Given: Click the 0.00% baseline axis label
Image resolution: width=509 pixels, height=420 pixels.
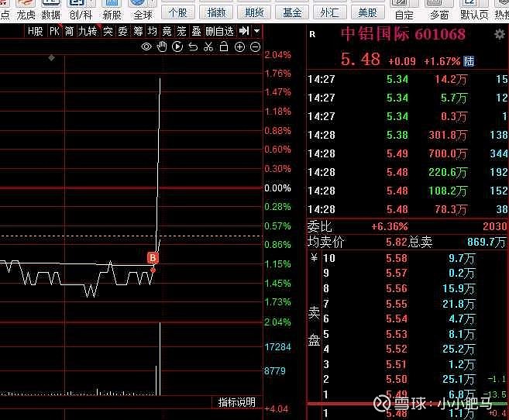Looking at the screenshot, I should click(277, 188).
